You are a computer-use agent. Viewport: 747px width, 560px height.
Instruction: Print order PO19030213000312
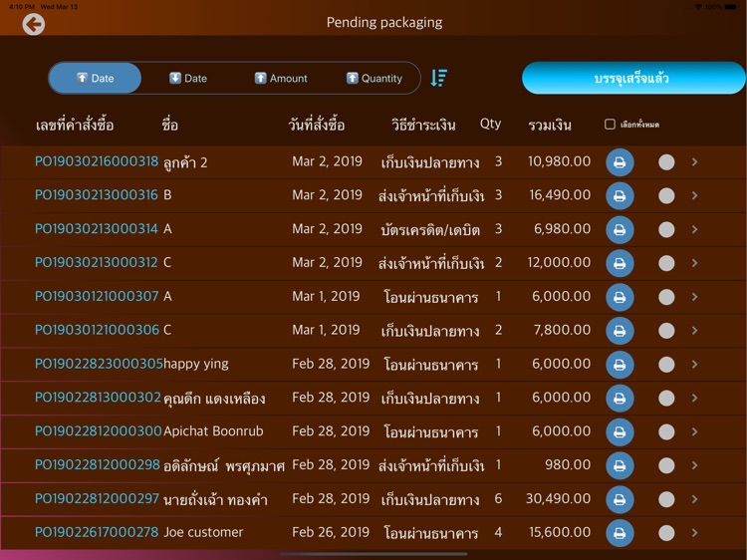[620, 263]
